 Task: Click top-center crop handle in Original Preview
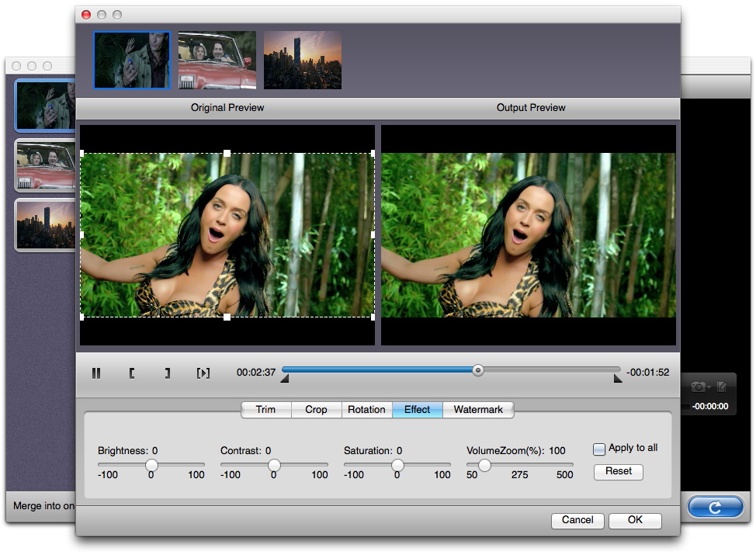click(x=227, y=154)
